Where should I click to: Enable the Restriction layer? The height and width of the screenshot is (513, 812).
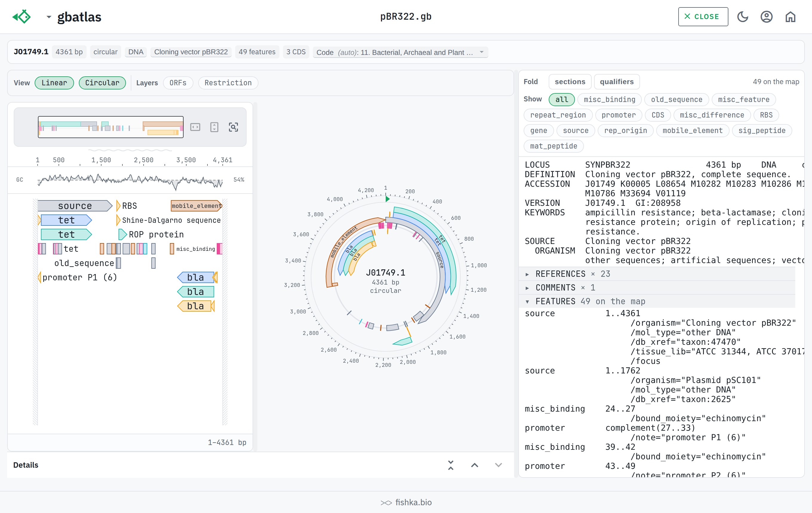(228, 83)
